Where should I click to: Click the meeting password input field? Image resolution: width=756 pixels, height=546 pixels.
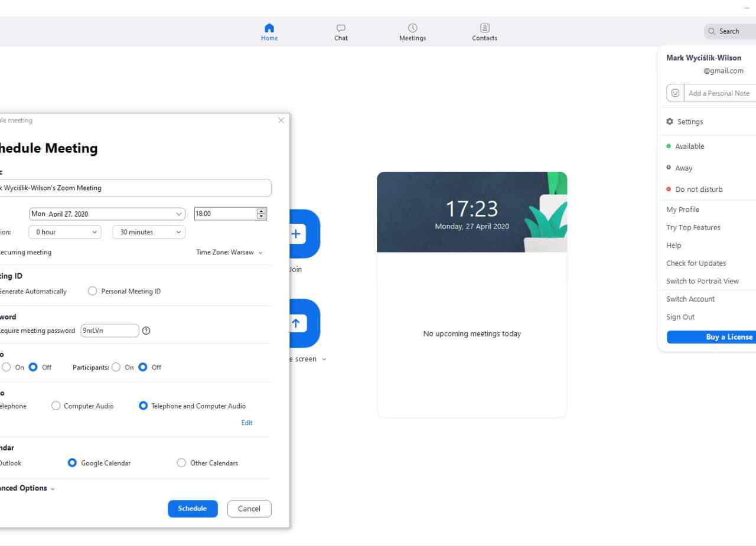tap(110, 331)
